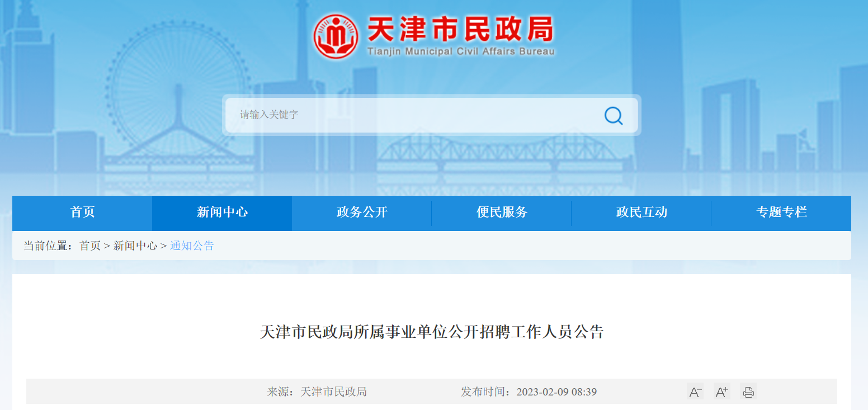Click the 来源：天津市民政局 source text
The width and height of the screenshot is (868, 410).
(317, 392)
